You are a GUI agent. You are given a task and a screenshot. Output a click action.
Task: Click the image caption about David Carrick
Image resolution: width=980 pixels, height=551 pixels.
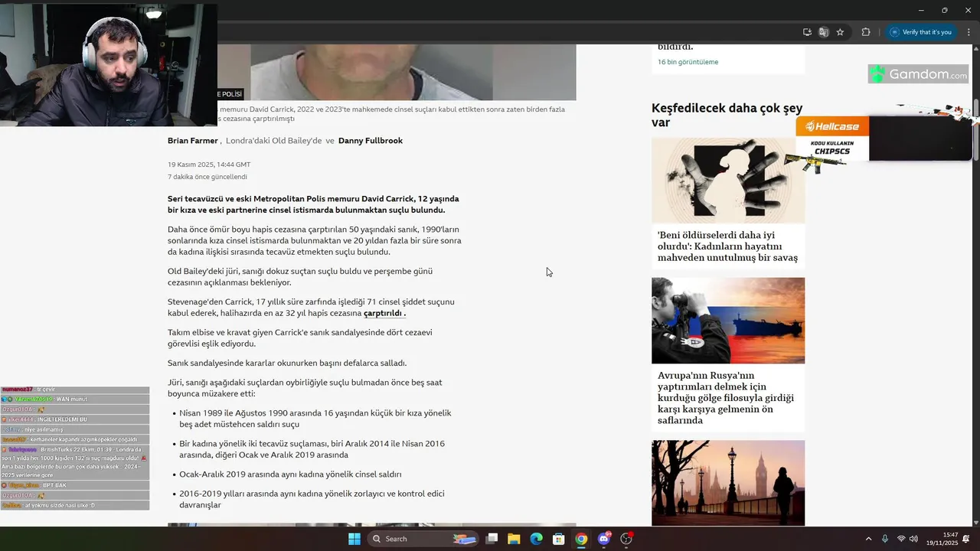pos(392,114)
